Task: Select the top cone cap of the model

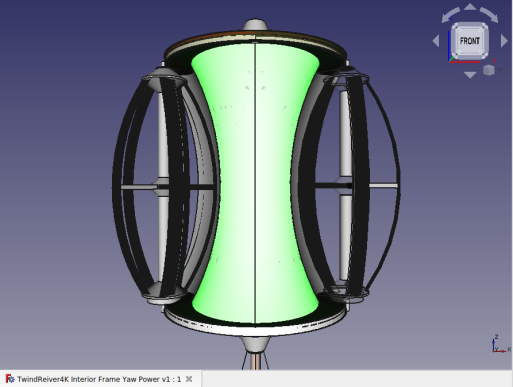Action: click(x=255, y=24)
